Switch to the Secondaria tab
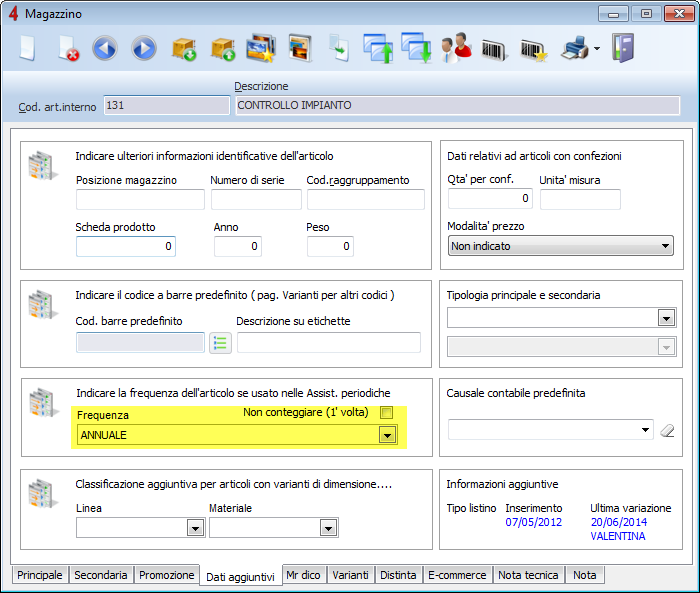700x593 pixels. click(100, 575)
